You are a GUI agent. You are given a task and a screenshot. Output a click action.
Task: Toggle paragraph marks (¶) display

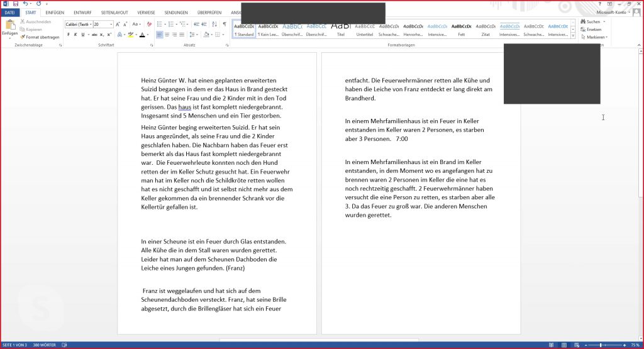pyautogui.click(x=225, y=25)
